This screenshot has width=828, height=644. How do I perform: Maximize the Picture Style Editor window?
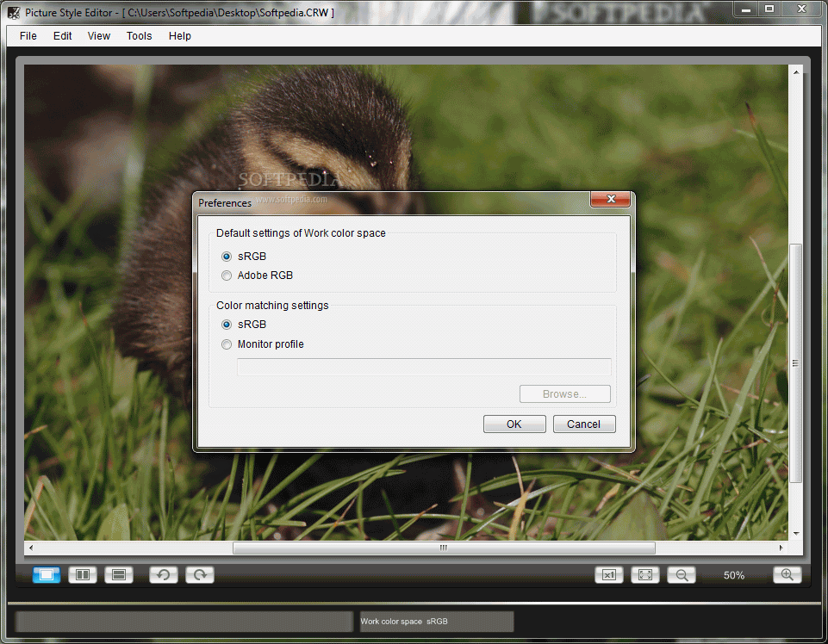(770, 9)
